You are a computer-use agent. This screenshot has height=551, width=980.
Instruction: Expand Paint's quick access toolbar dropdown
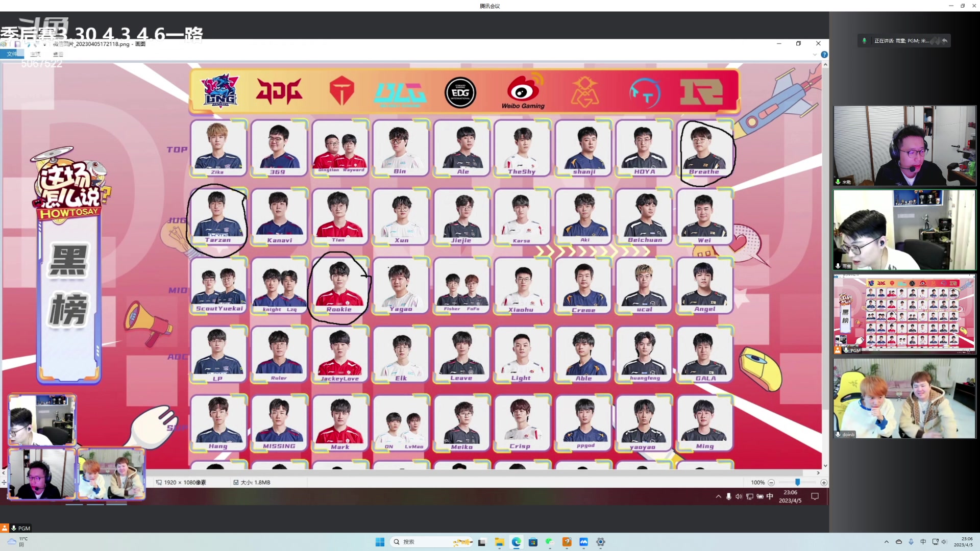[x=45, y=44]
